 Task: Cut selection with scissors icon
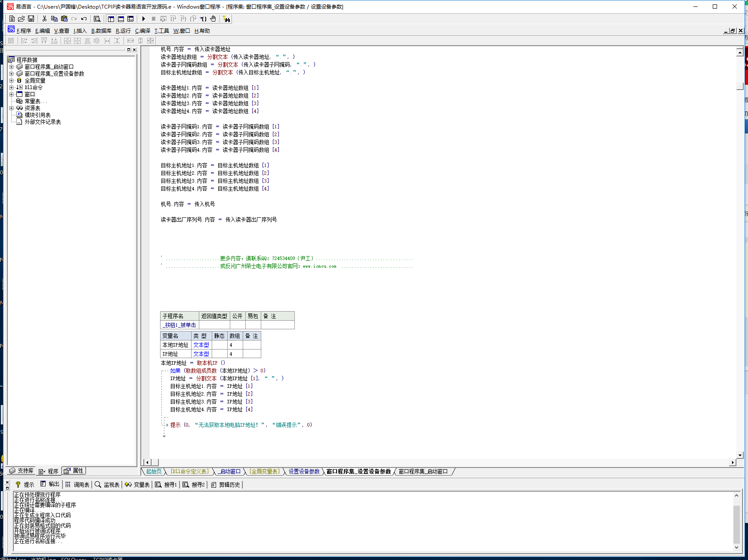(x=44, y=19)
